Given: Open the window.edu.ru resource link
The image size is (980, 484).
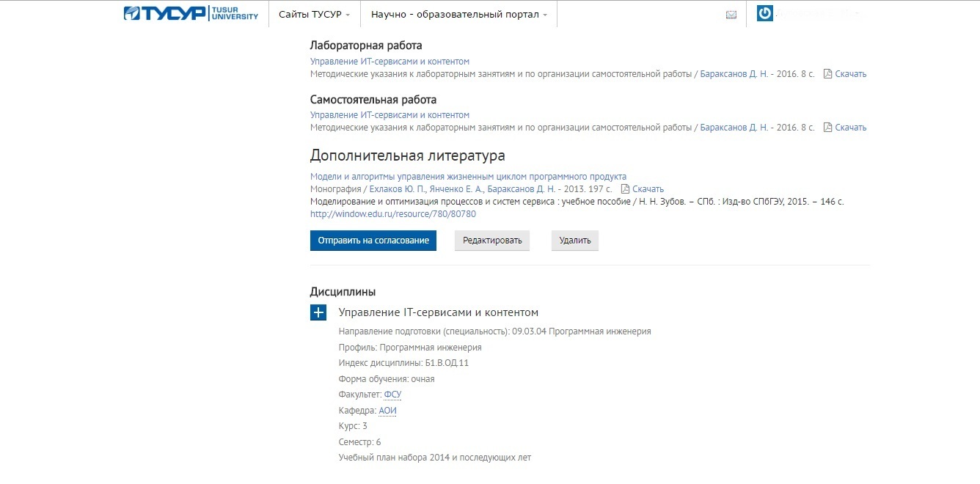Looking at the screenshot, I should pyautogui.click(x=393, y=214).
